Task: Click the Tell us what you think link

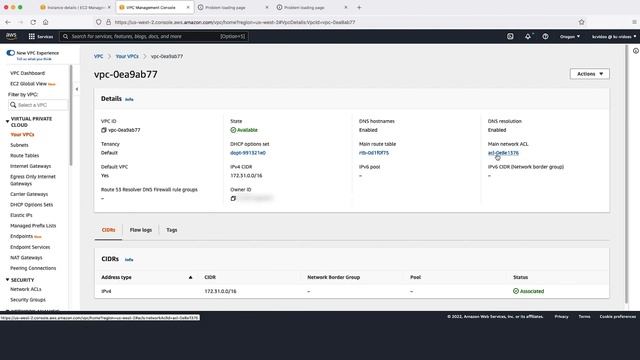Action: 34,59
